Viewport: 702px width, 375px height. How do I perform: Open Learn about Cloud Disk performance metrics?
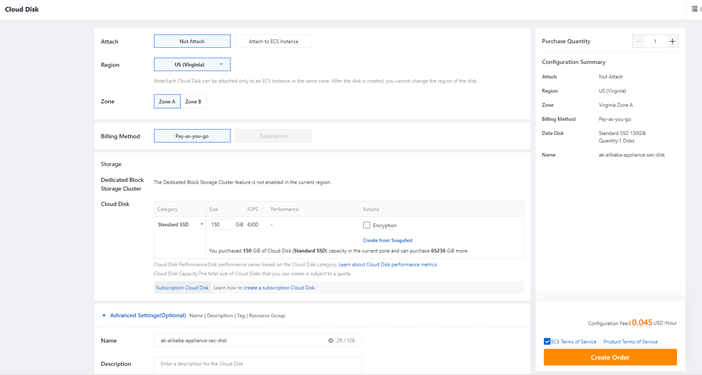[388, 264]
